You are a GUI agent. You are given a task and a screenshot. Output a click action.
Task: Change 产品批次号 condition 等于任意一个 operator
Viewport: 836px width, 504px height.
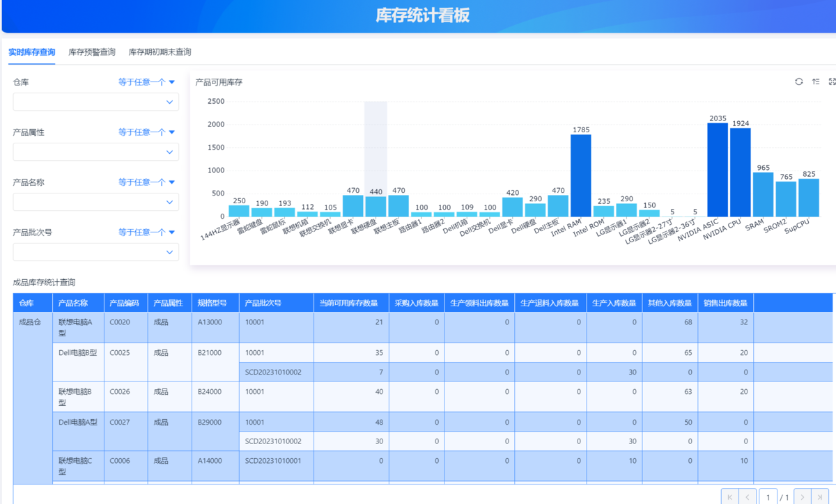(146, 233)
